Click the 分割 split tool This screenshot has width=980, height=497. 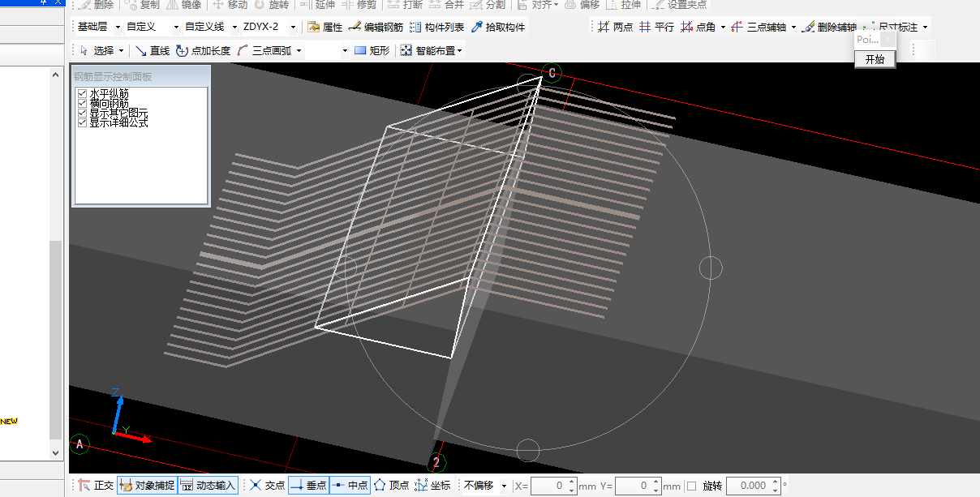click(x=488, y=4)
